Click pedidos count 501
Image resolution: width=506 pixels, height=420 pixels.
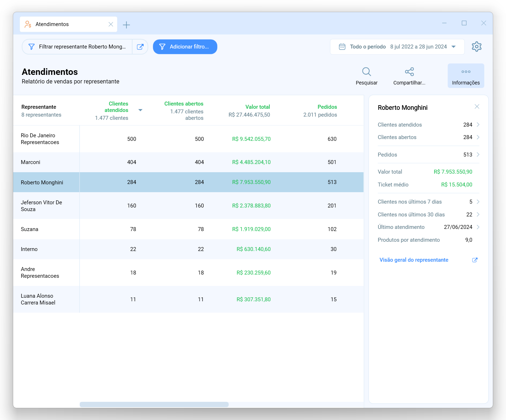(332, 162)
